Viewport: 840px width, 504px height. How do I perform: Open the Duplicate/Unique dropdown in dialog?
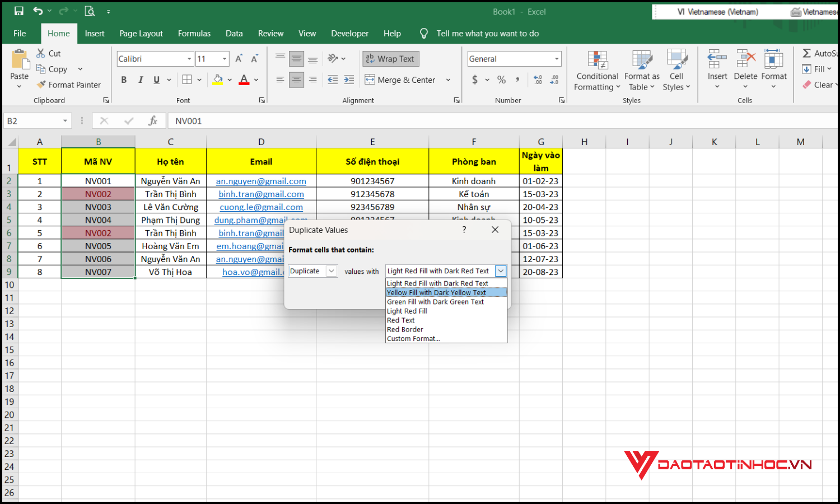[332, 271]
